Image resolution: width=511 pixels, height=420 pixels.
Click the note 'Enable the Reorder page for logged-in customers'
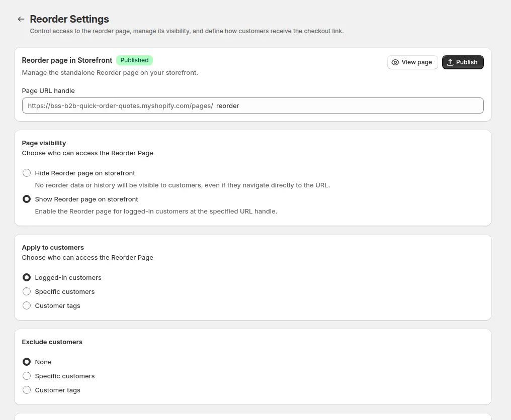156,212
